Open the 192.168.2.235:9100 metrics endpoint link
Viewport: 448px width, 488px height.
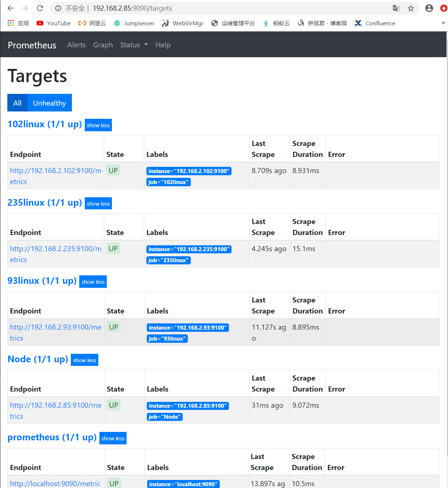pos(55,254)
